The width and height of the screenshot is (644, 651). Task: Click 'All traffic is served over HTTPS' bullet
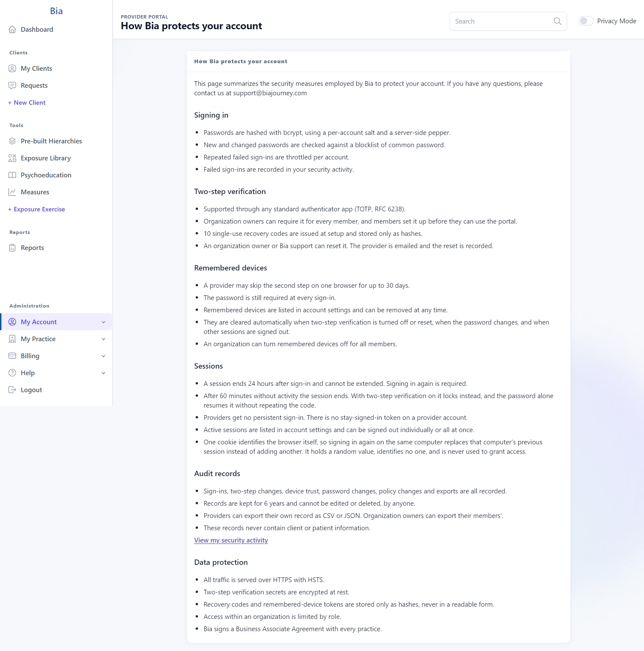[264, 580]
